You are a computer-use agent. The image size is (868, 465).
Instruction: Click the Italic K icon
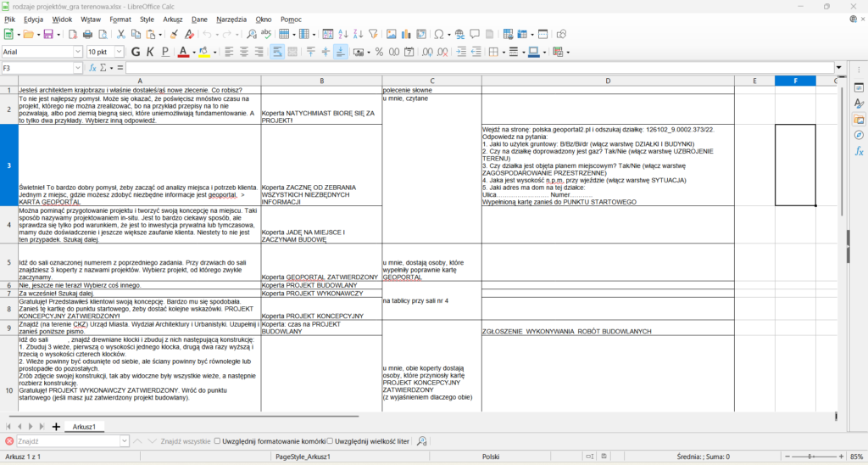150,52
